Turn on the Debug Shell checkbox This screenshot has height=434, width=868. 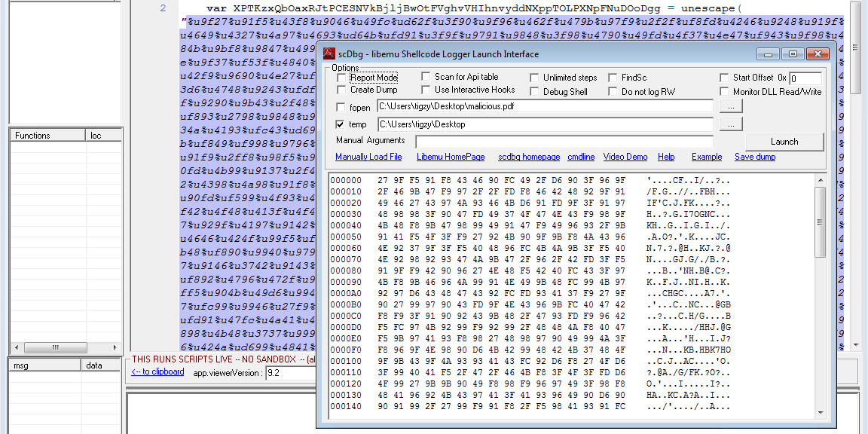pyautogui.click(x=534, y=92)
